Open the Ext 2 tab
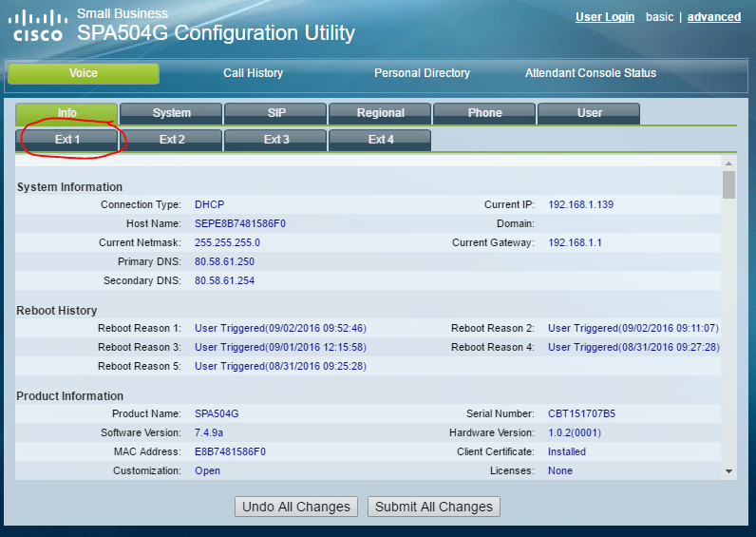 (171, 140)
